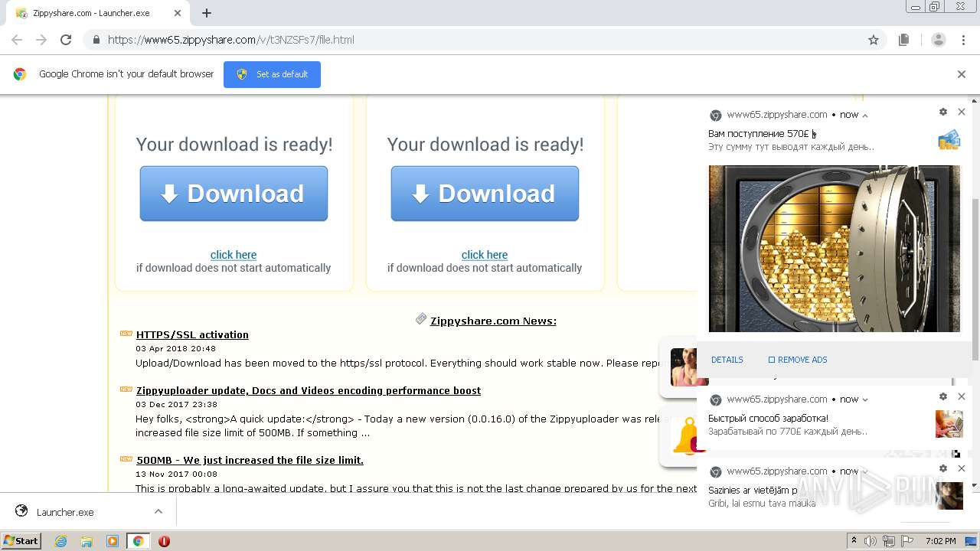The width and height of the screenshot is (980, 551).
Task: Open the Windows Start menu
Action: pyautogui.click(x=21, y=541)
